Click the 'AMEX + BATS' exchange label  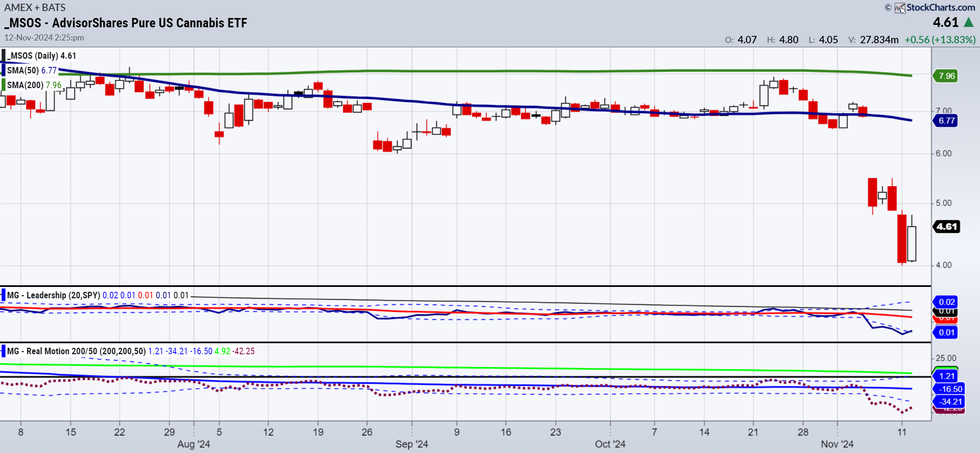35,7
